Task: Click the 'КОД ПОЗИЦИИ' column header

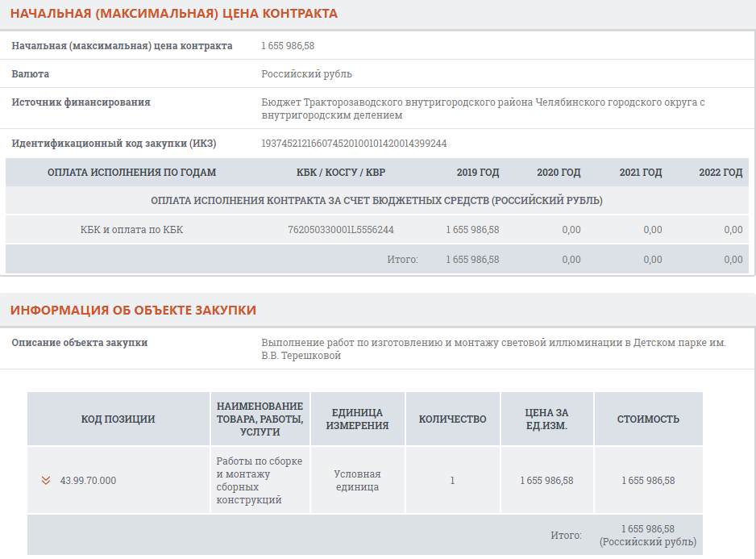Action: click(x=118, y=419)
